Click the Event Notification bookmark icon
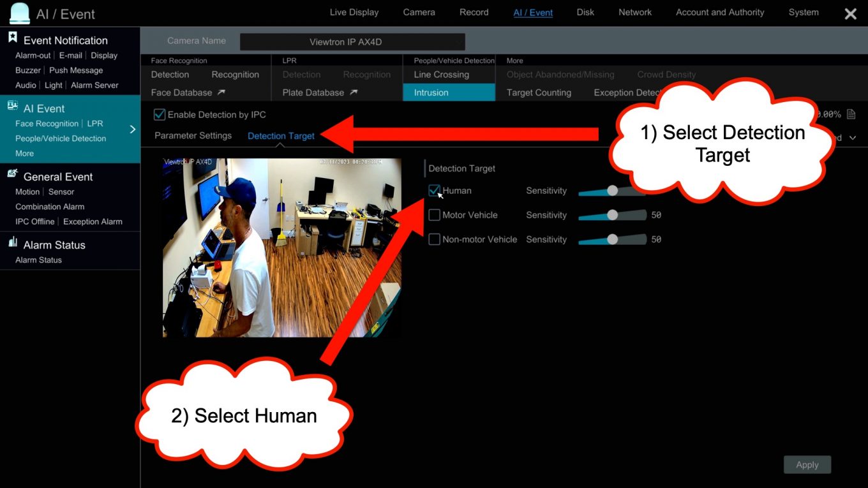Image resolution: width=868 pixels, height=488 pixels. 13,38
